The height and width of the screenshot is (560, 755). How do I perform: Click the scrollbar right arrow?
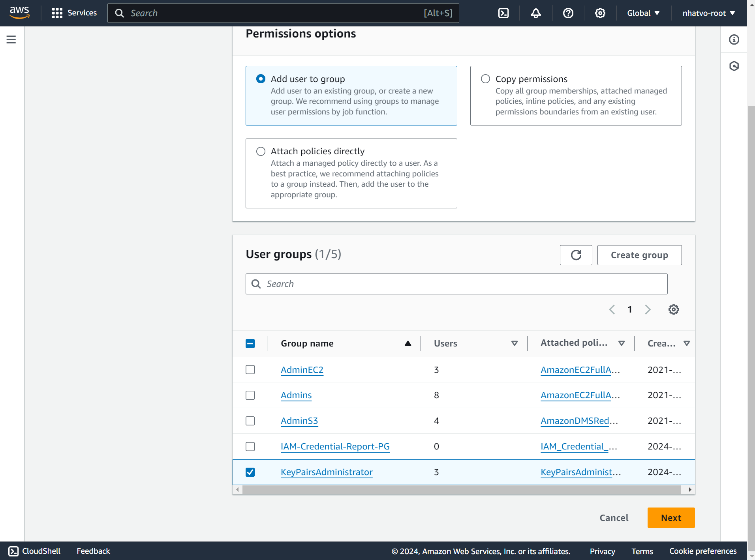pyautogui.click(x=690, y=489)
